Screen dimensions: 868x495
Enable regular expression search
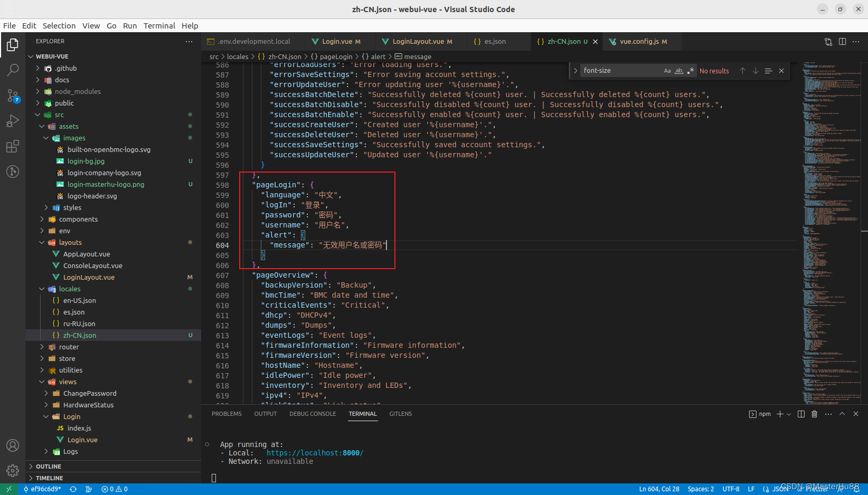pos(691,70)
